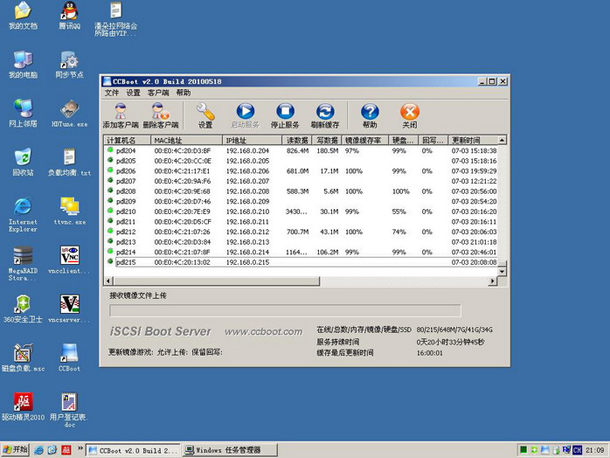This screenshot has width=610, height=458.
Task: Click Internet Explorer quick launch icon
Action: [39, 450]
